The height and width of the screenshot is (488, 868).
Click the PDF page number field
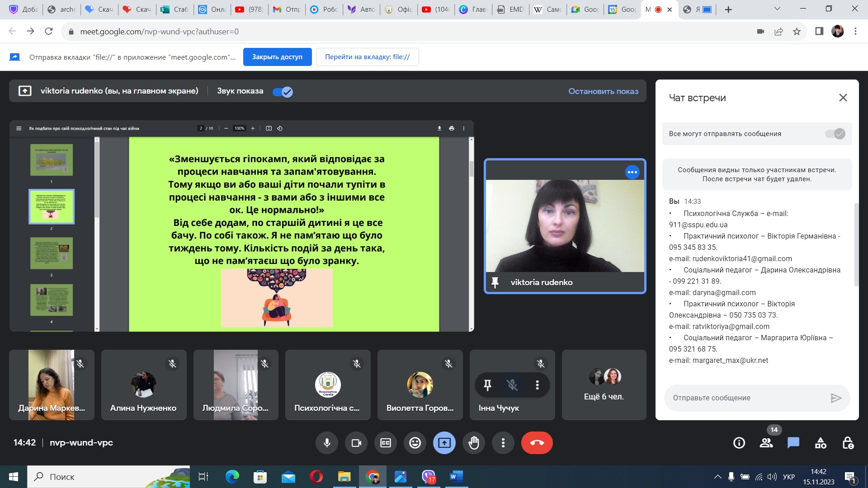[201, 128]
